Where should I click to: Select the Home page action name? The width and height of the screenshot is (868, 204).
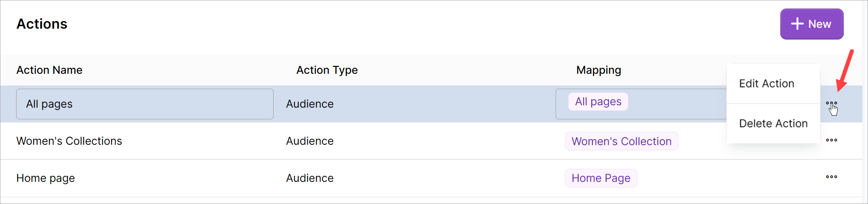(46, 178)
